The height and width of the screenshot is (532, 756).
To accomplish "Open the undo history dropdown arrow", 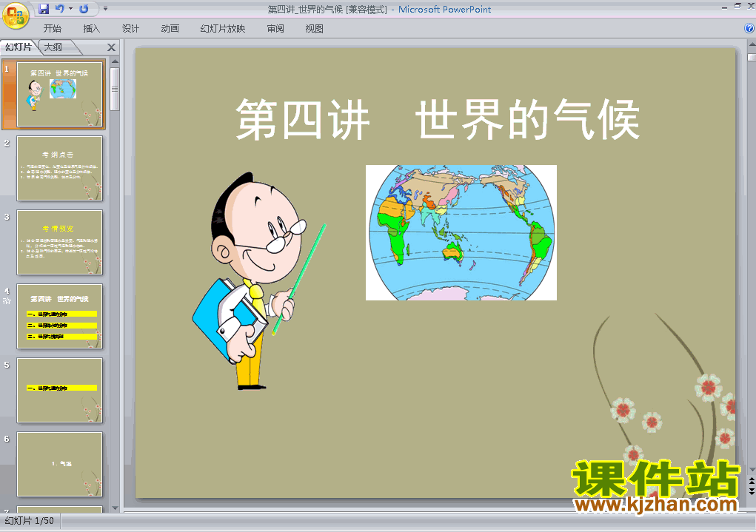I will (x=70, y=9).
